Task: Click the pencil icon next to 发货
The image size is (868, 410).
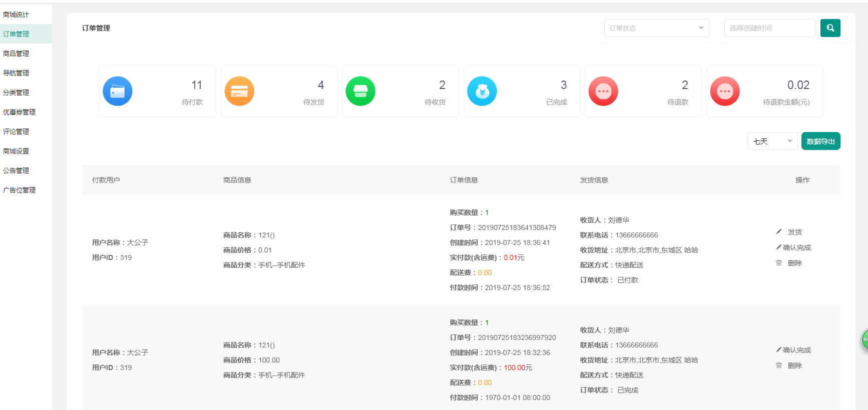Action: [x=779, y=231]
